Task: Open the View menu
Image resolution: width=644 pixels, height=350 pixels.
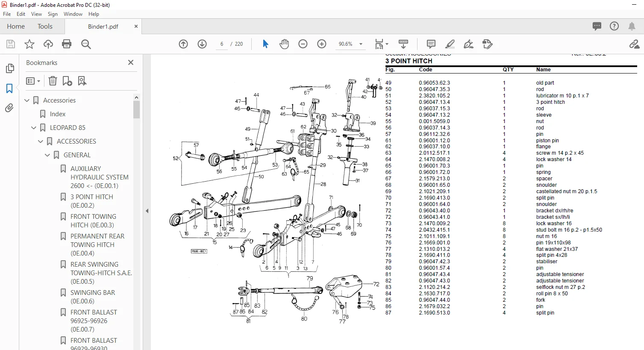Action: pos(37,14)
